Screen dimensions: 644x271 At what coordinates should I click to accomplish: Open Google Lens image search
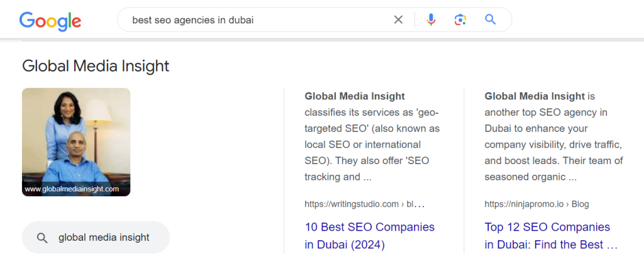click(x=460, y=20)
